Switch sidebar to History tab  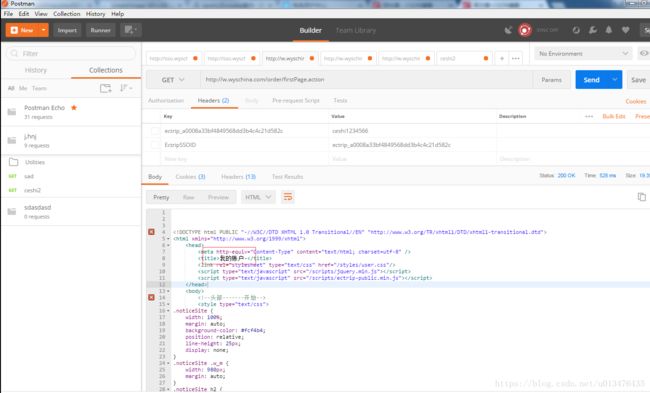[36, 70]
